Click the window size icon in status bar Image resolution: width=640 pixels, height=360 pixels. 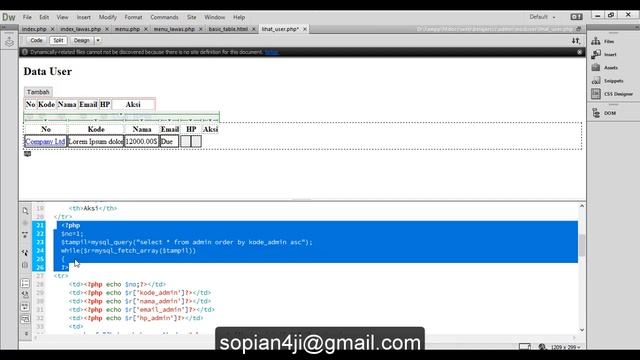click(x=525, y=347)
